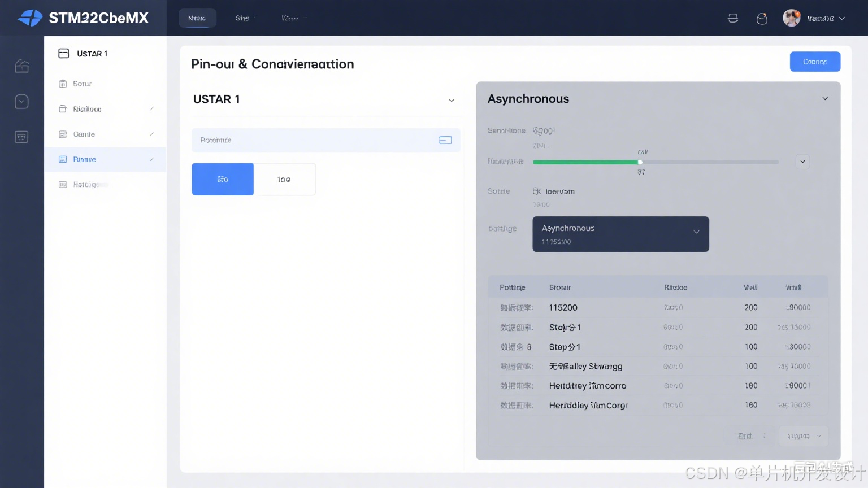Open the user account menu chevron

pyautogui.click(x=842, y=19)
